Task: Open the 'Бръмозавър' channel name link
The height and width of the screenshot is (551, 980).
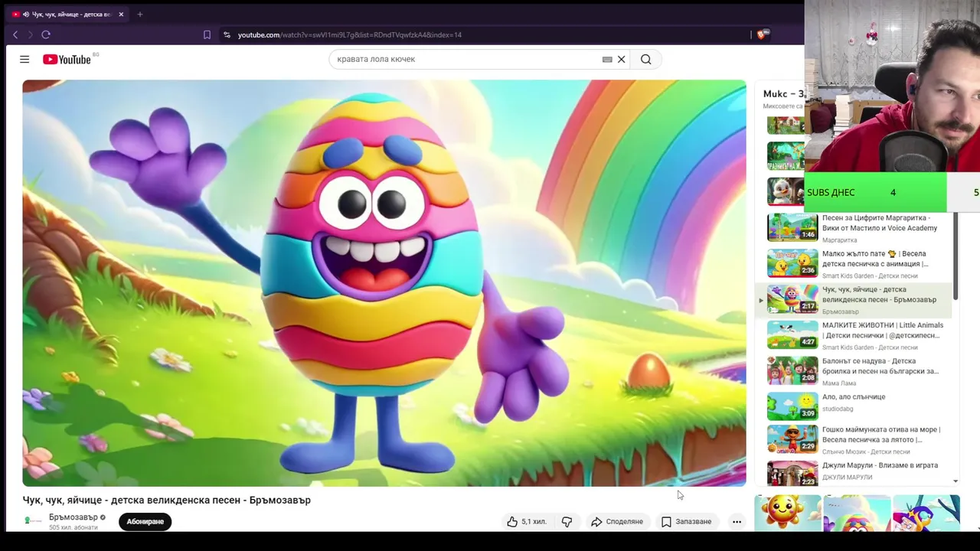Action: point(73,517)
